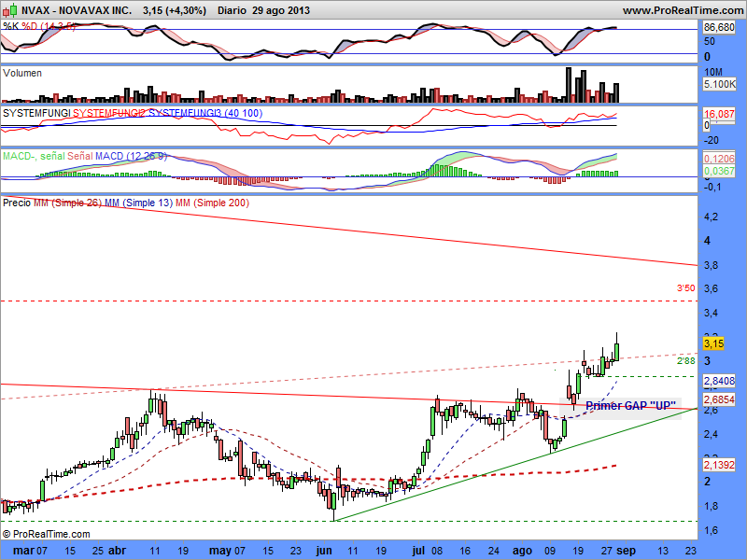Click the © ProRealTime.com copyright text

click(x=46, y=534)
